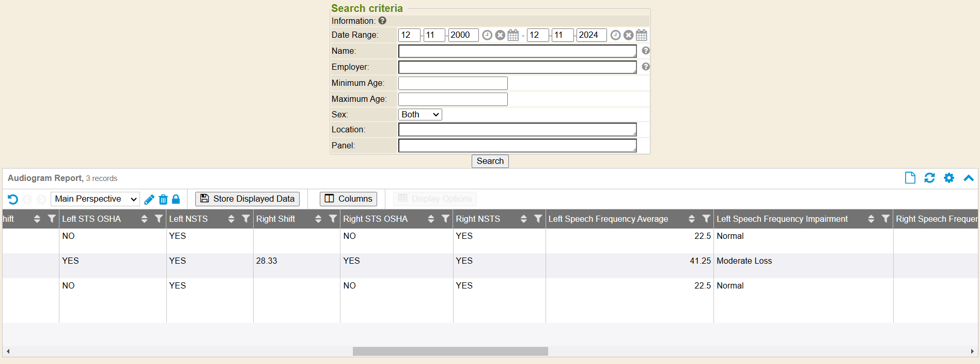Click the Information help icon
This screenshot has width=980, height=364.
point(382,21)
